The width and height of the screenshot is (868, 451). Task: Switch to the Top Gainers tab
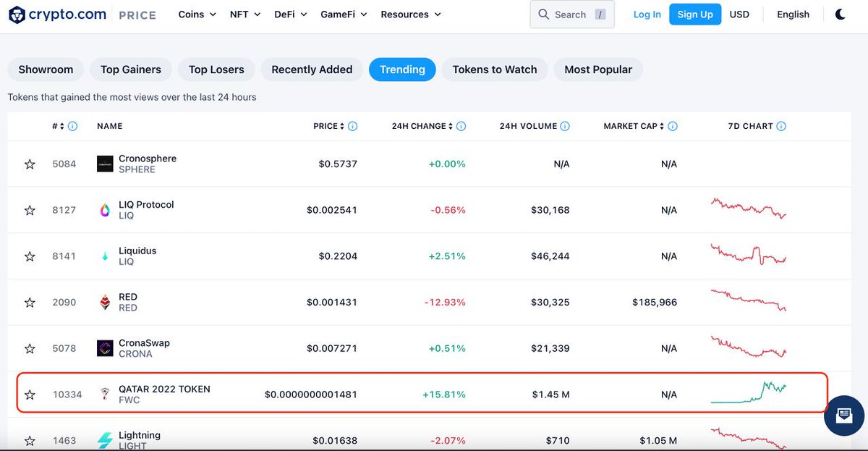pos(130,69)
